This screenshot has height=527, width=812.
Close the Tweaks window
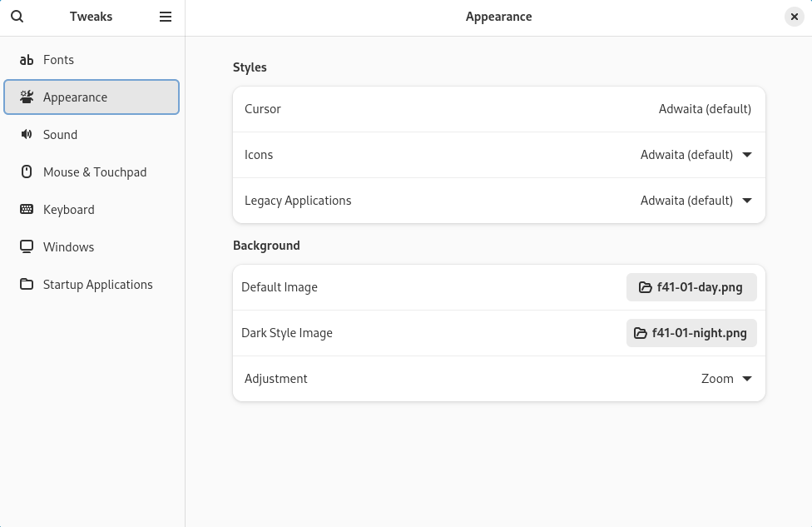point(795,17)
